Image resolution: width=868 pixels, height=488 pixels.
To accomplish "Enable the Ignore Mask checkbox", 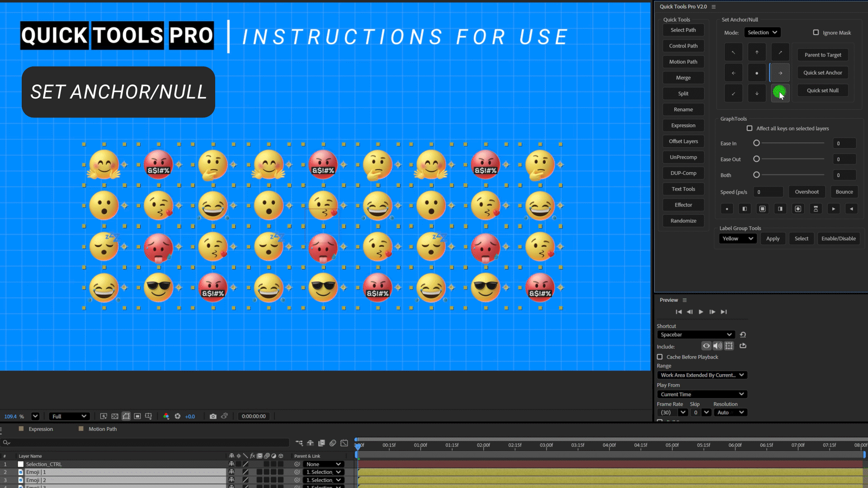I will 816,33.
